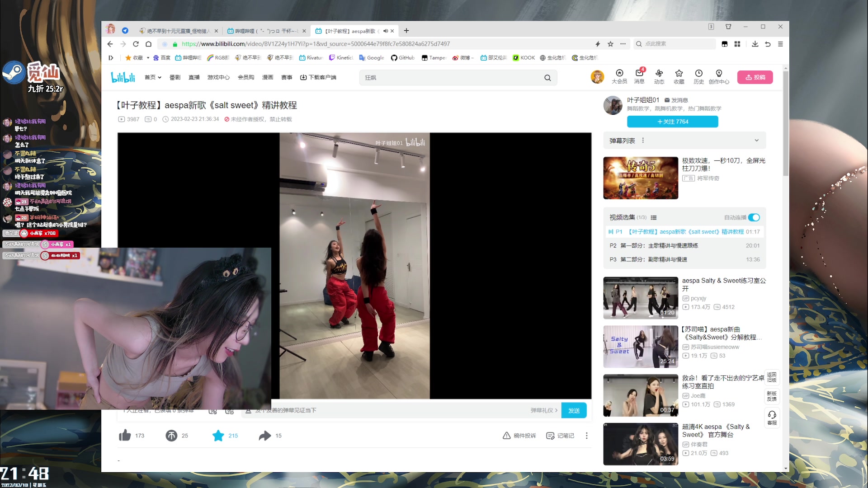Open the 会员购 nav menu item
This screenshot has width=868, height=488.
click(x=246, y=77)
